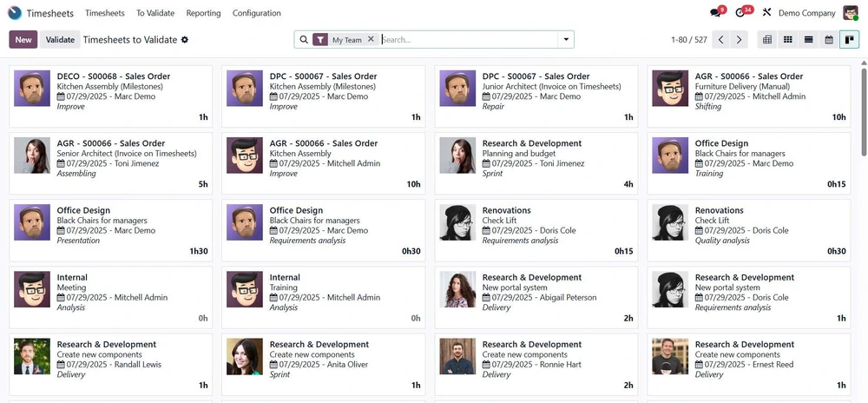The image size is (868, 403).
Task: Click the 4h duration on the Sprint card by Toni Jimenez
Action: [x=628, y=184]
